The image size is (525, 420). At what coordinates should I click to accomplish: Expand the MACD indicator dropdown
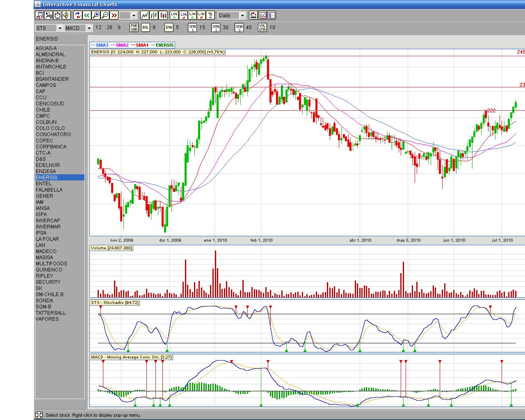pyautogui.click(x=89, y=28)
